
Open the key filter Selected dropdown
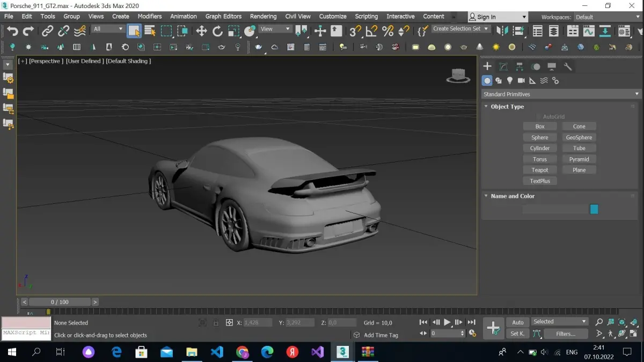pos(560,322)
